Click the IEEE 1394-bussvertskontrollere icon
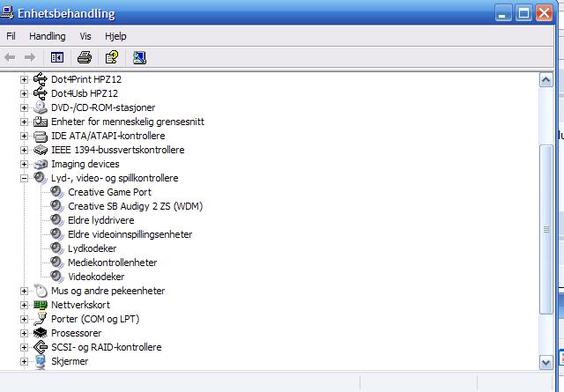The width and height of the screenshot is (564, 392). click(41, 150)
